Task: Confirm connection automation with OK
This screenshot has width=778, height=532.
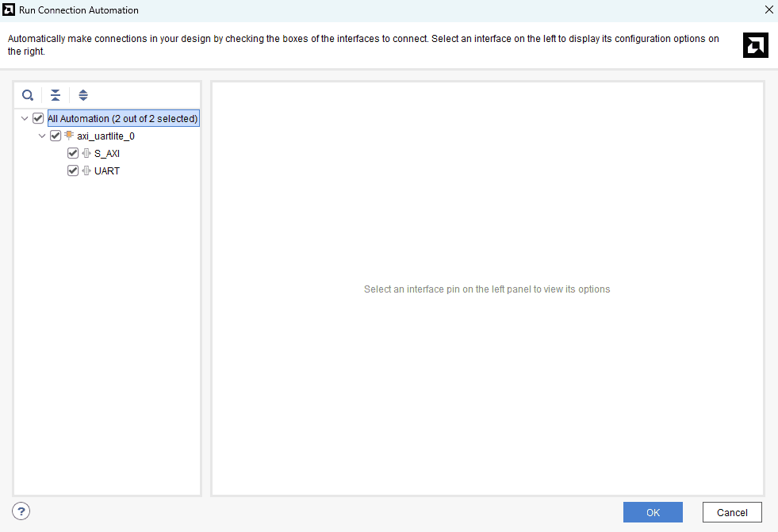Action: tap(653, 512)
